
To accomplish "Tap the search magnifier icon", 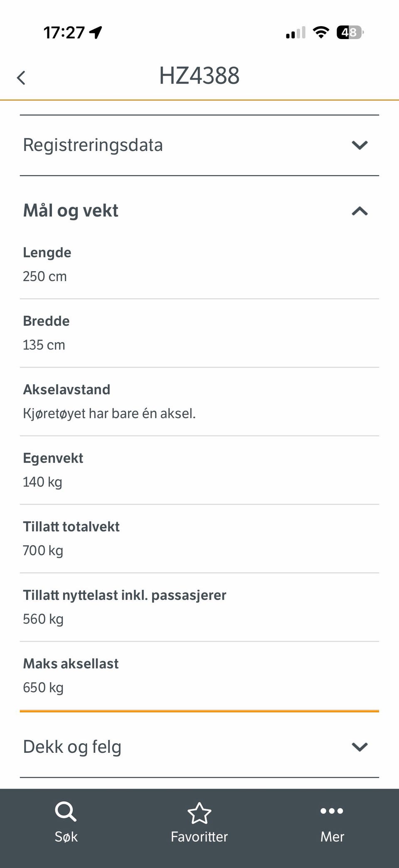I will pyautogui.click(x=66, y=812).
